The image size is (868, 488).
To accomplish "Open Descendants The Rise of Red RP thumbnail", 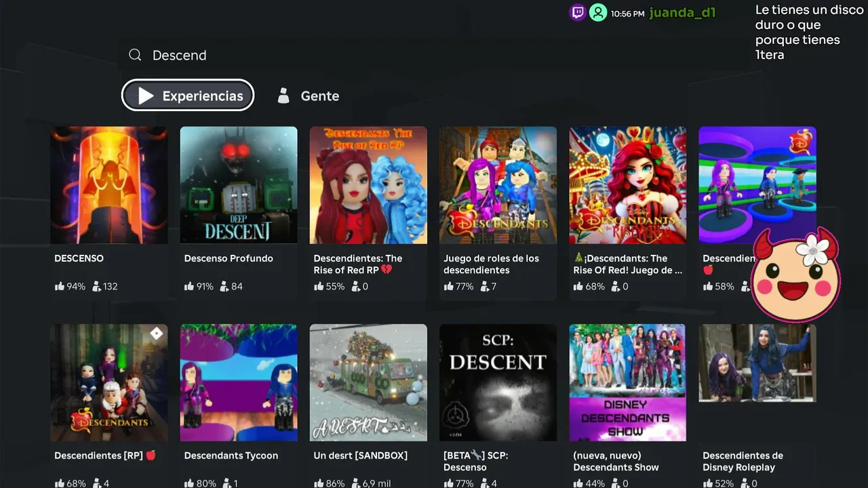I will point(368,185).
